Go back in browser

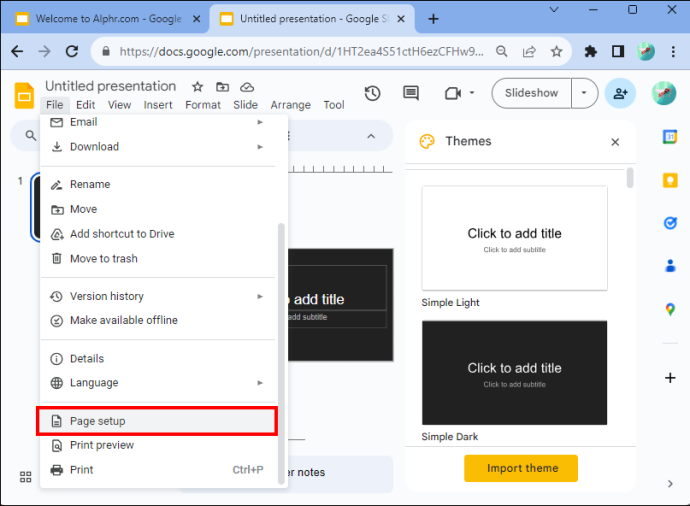(17, 51)
